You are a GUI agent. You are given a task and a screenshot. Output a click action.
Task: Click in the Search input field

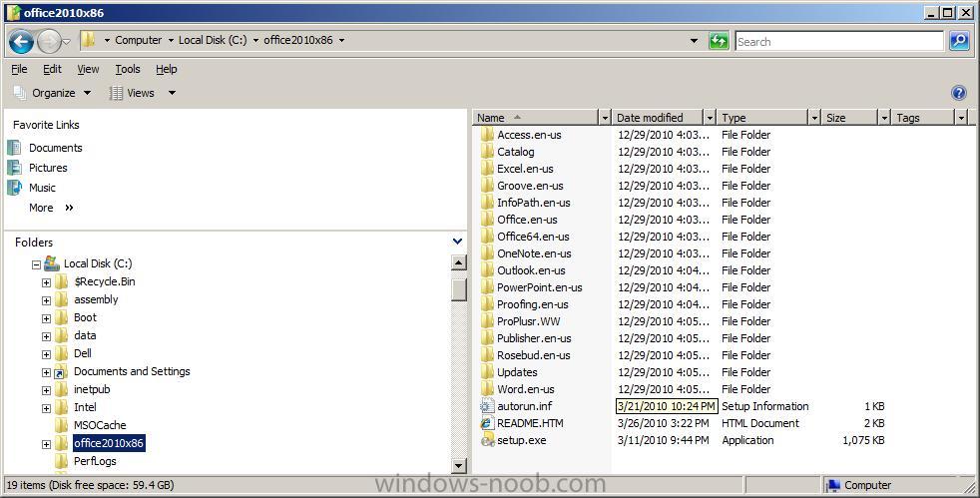coord(839,42)
